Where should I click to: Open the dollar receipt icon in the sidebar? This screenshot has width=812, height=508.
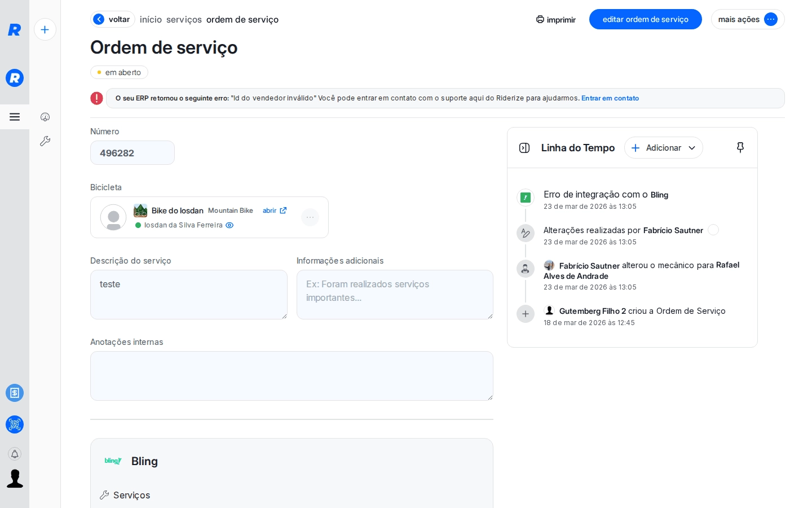click(x=15, y=393)
